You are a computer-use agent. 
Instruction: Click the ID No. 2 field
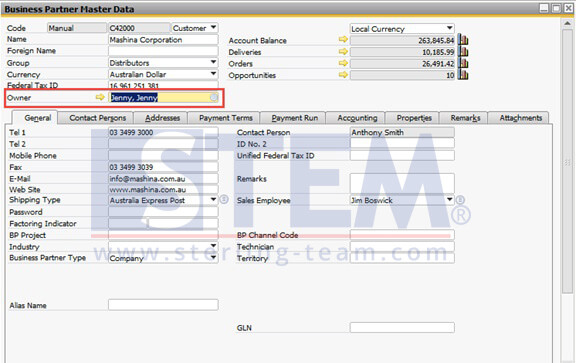[x=402, y=144]
